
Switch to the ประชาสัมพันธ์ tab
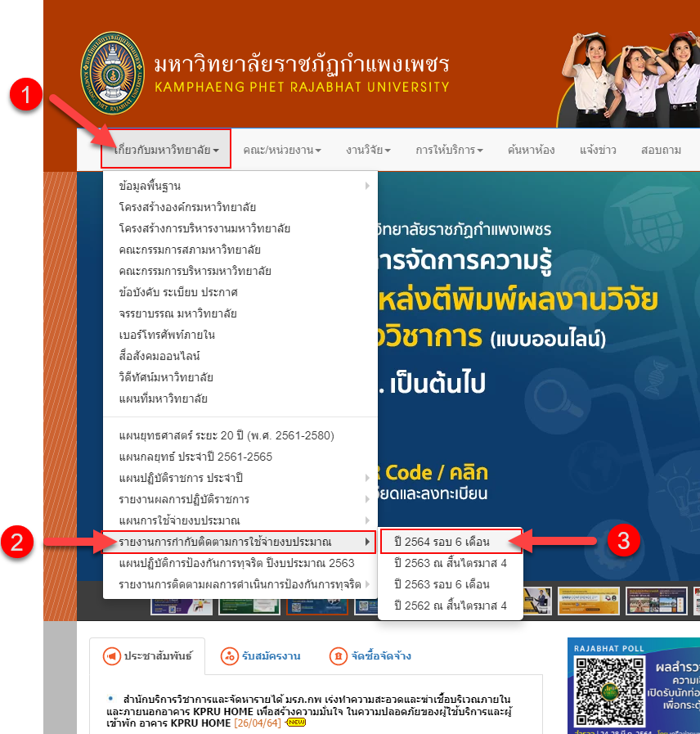(x=147, y=655)
